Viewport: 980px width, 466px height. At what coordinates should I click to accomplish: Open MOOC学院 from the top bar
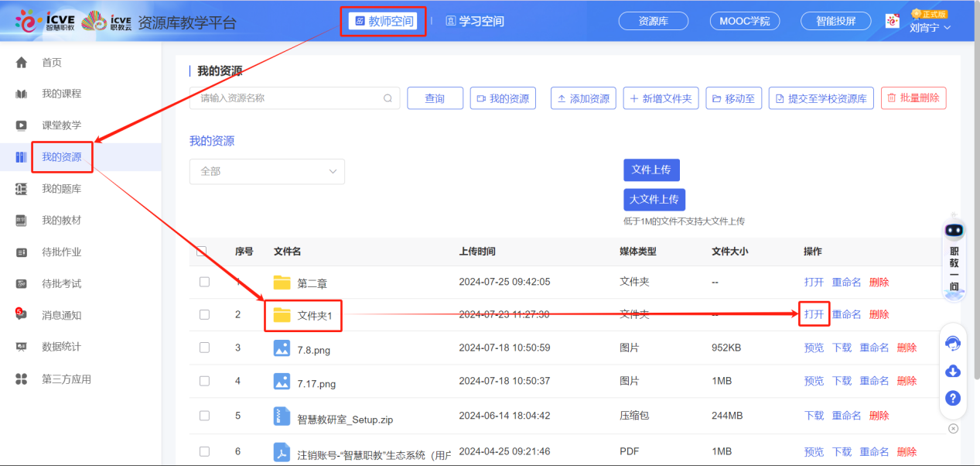[744, 21]
